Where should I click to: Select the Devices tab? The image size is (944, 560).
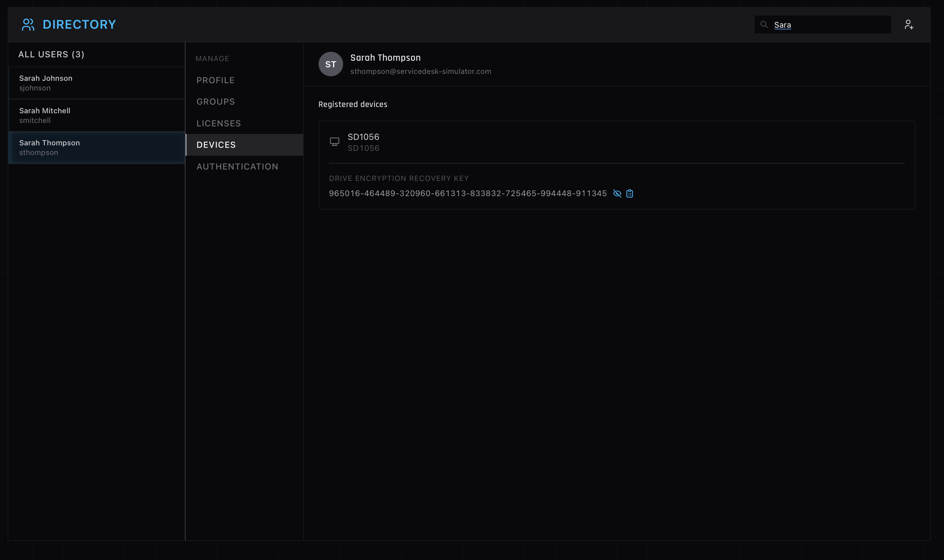coord(244,145)
